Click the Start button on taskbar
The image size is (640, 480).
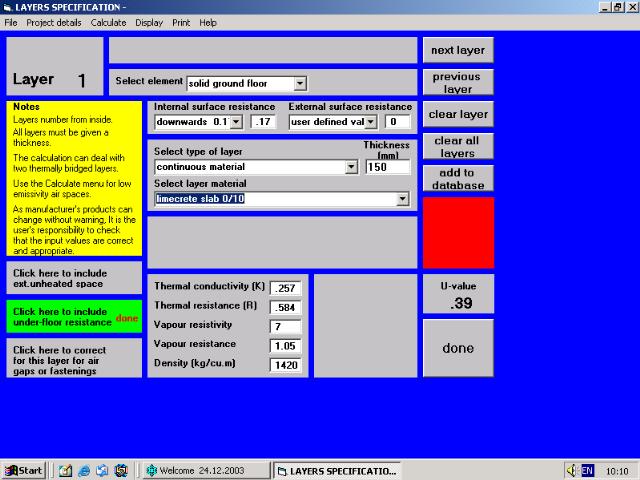(24, 470)
